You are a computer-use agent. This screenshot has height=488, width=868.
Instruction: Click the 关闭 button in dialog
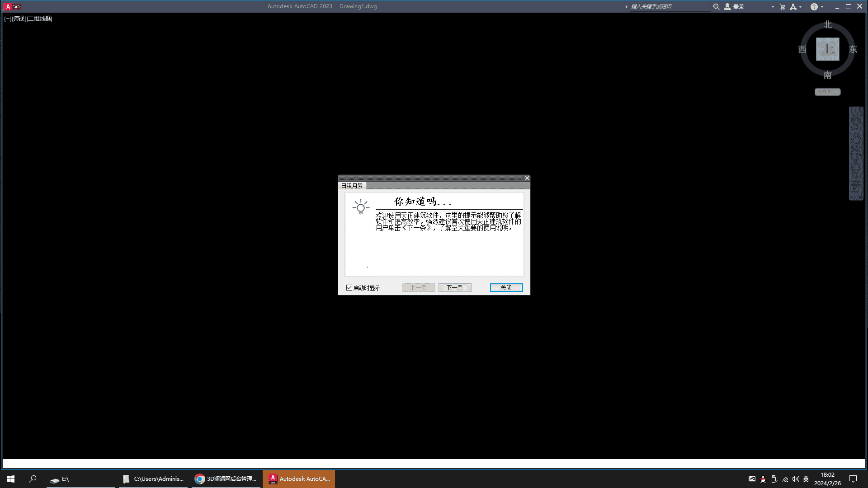pos(506,288)
